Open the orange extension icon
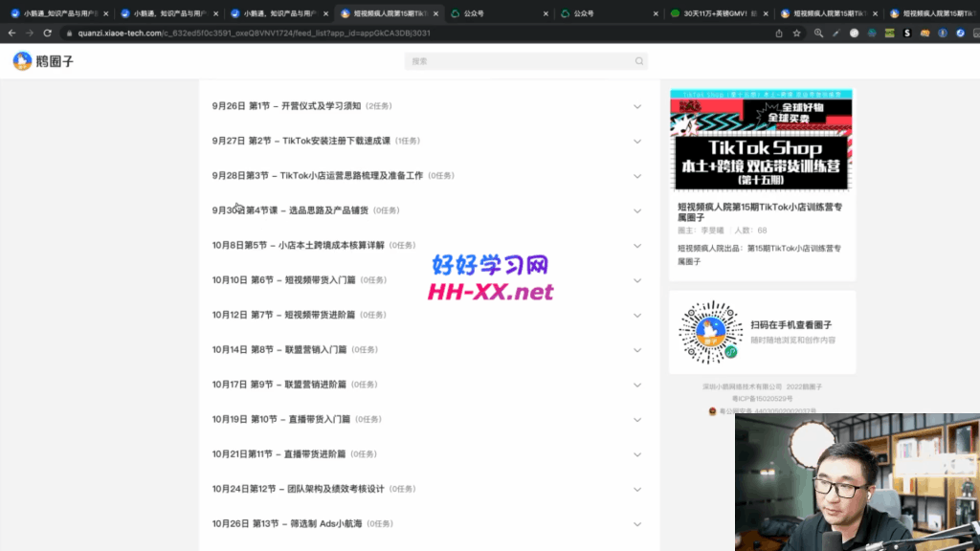The height and width of the screenshot is (551, 980). tap(925, 33)
